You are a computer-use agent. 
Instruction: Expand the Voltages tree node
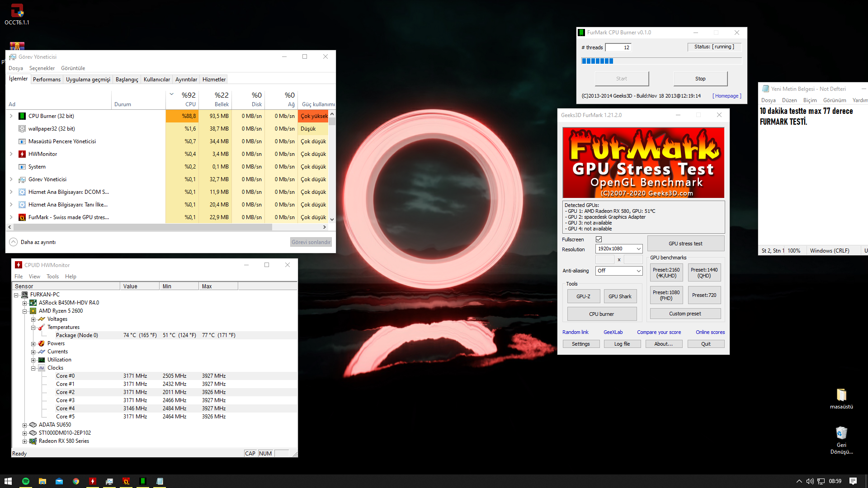tap(33, 319)
